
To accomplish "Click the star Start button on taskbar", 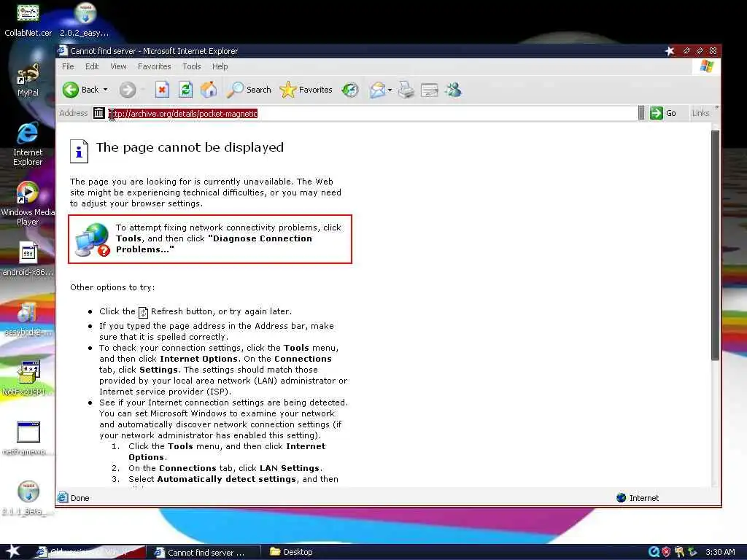I will click(12, 551).
